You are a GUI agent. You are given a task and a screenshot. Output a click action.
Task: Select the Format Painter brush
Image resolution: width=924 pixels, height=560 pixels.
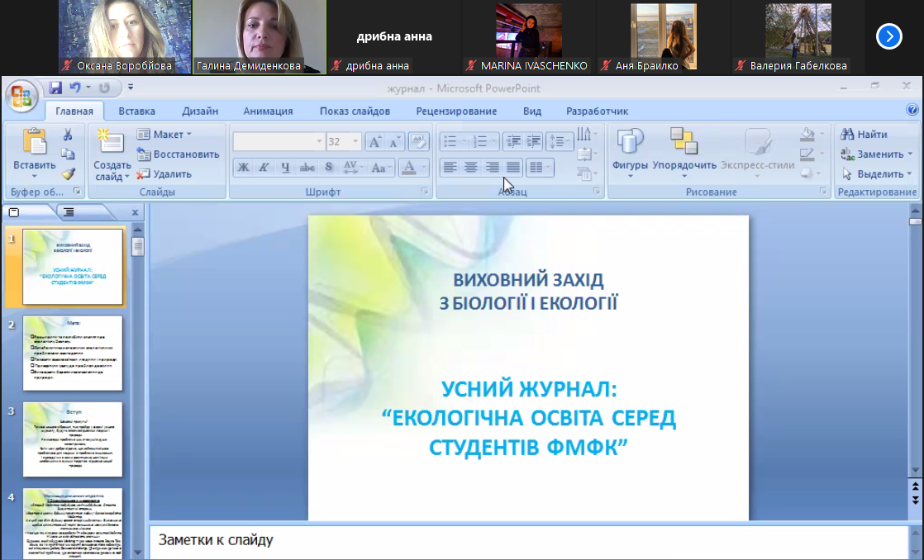tap(68, 173)
